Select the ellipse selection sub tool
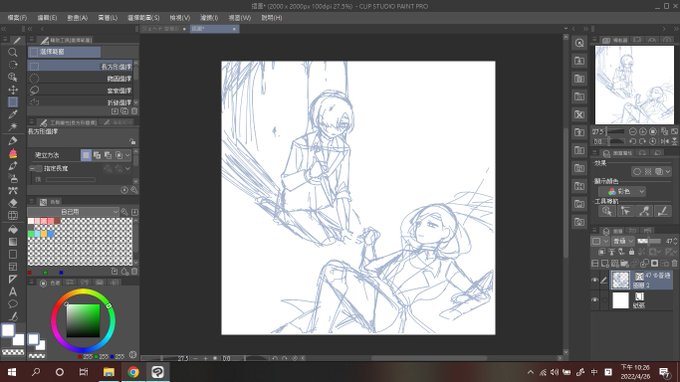This screenshot has height=382, width=680. pos(80,78)
